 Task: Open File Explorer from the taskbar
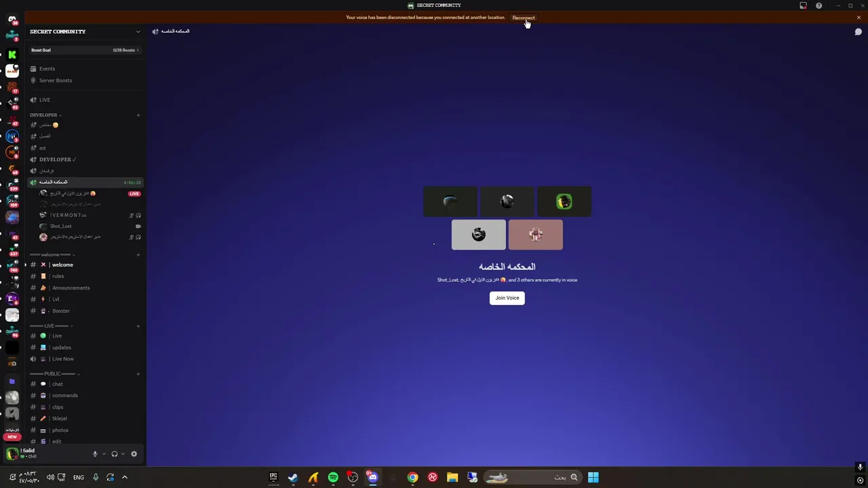pyautogui.click(x=452, y=477)
